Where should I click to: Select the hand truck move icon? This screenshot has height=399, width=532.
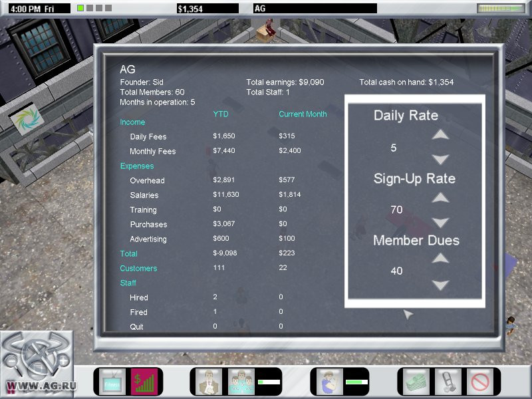448,382
